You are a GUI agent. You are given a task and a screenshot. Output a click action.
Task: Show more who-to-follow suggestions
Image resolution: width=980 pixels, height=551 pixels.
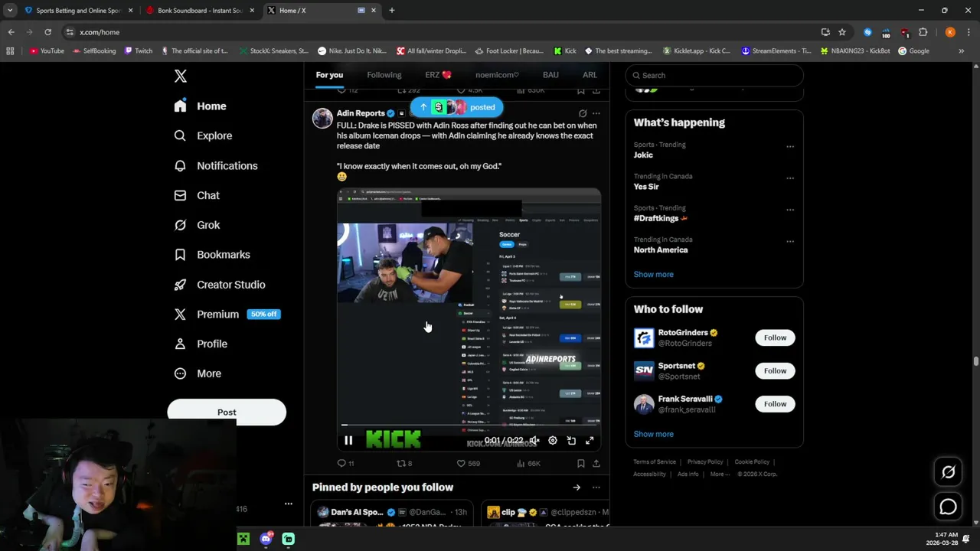(x=654, y=434)
